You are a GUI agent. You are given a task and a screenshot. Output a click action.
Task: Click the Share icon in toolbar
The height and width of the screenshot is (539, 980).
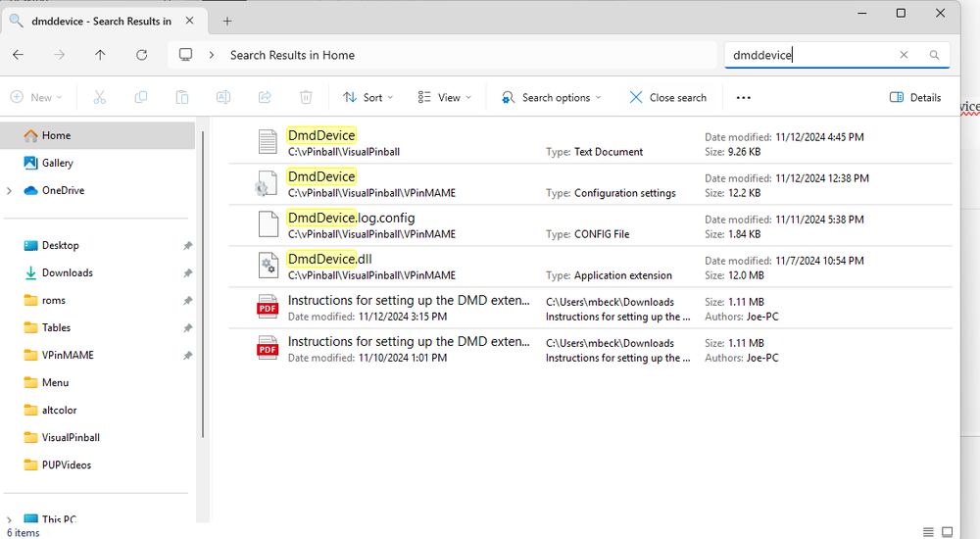265,97
